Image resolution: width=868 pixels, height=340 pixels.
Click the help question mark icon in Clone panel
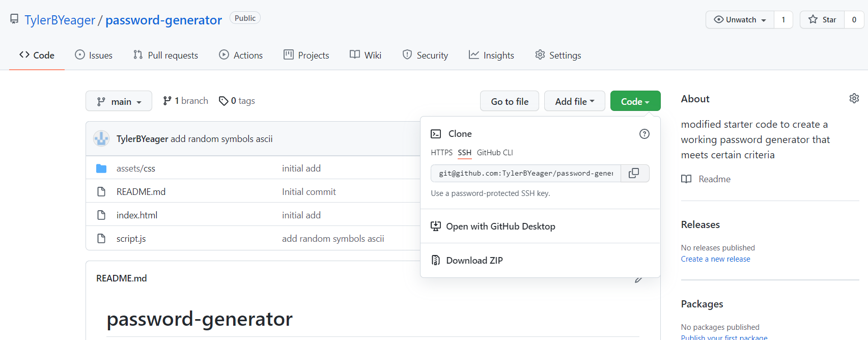point(645,134)
